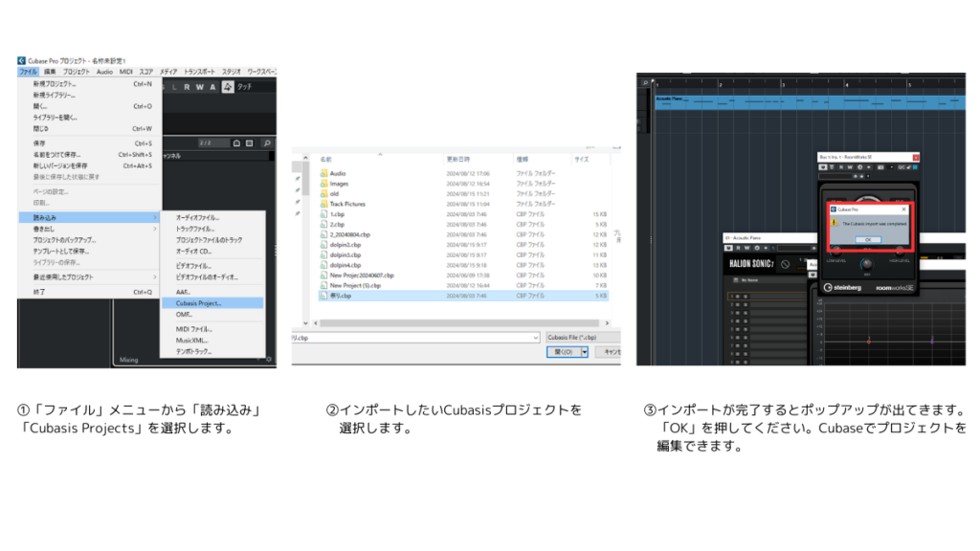
Task: Sort files by the 名前 column header
Action: (380, 160)
